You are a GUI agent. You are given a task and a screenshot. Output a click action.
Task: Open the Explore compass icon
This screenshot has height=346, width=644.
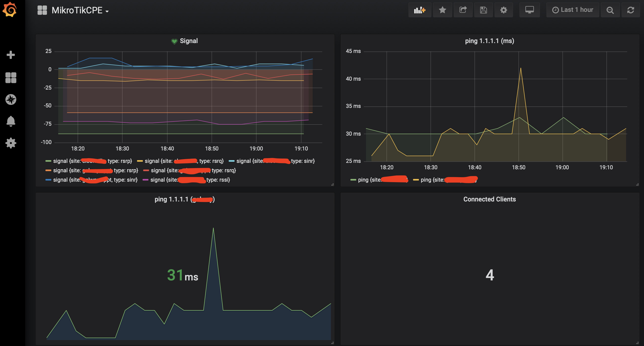point(10,100)
